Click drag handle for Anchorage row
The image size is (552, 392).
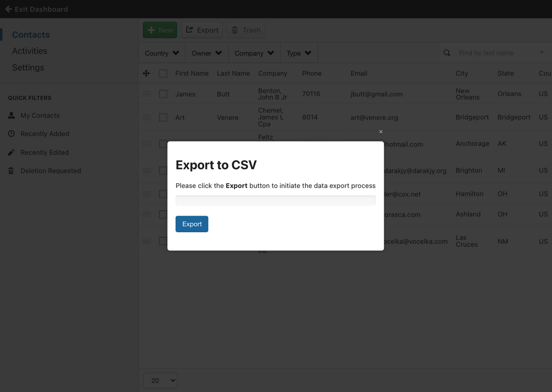point(147,144)
